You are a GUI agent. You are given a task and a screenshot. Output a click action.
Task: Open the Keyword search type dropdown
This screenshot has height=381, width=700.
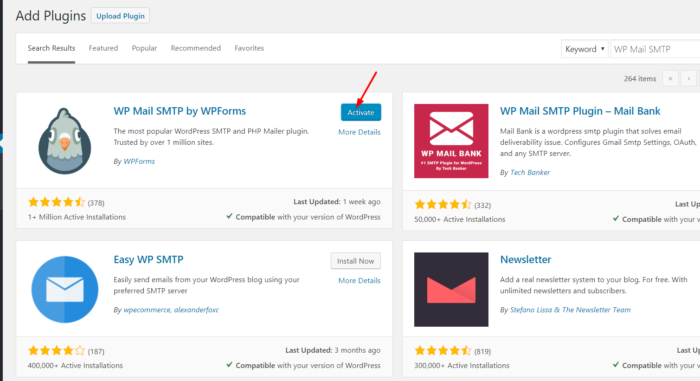click(x=584, y=49)
